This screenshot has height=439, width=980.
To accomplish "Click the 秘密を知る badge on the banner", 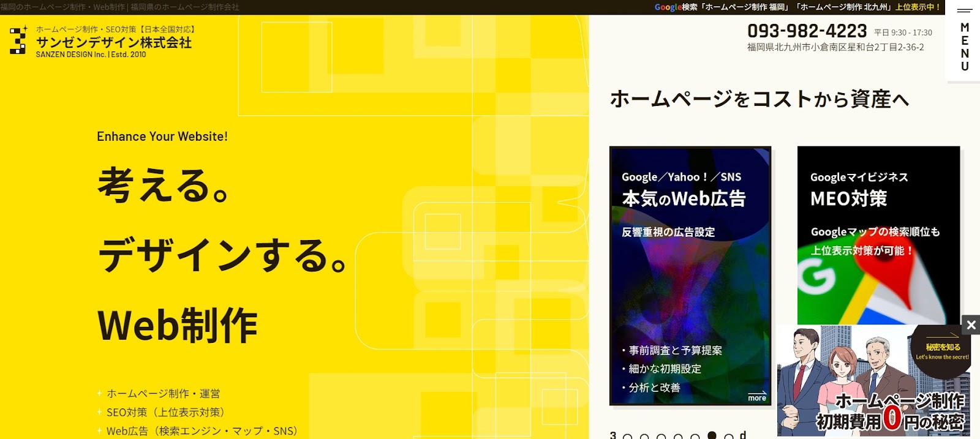I will click(942, 350).
